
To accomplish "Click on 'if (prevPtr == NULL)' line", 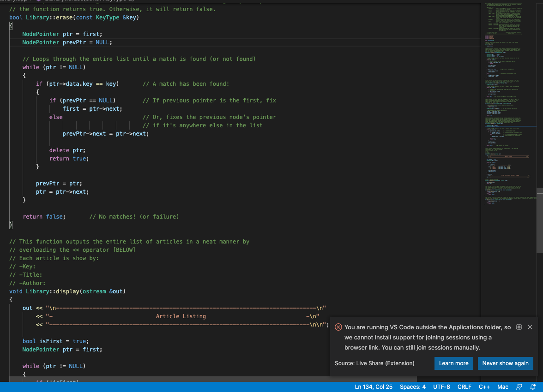I will coord(82,101).
